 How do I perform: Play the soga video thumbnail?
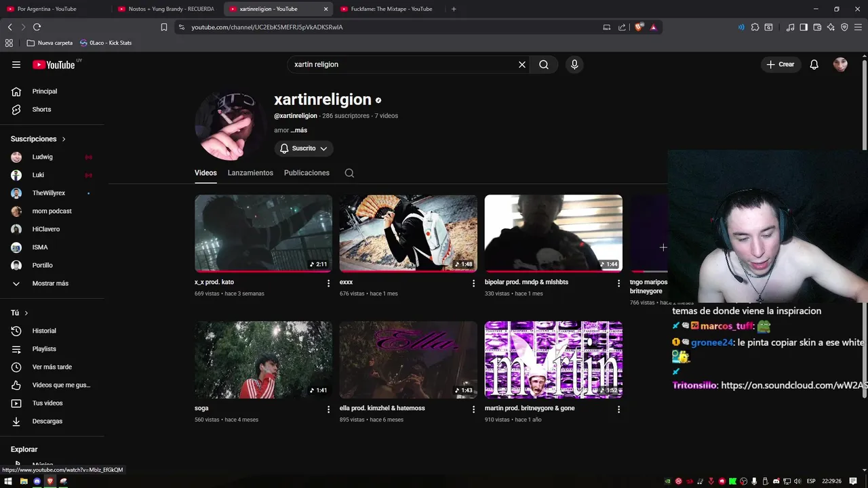[263, 360]
